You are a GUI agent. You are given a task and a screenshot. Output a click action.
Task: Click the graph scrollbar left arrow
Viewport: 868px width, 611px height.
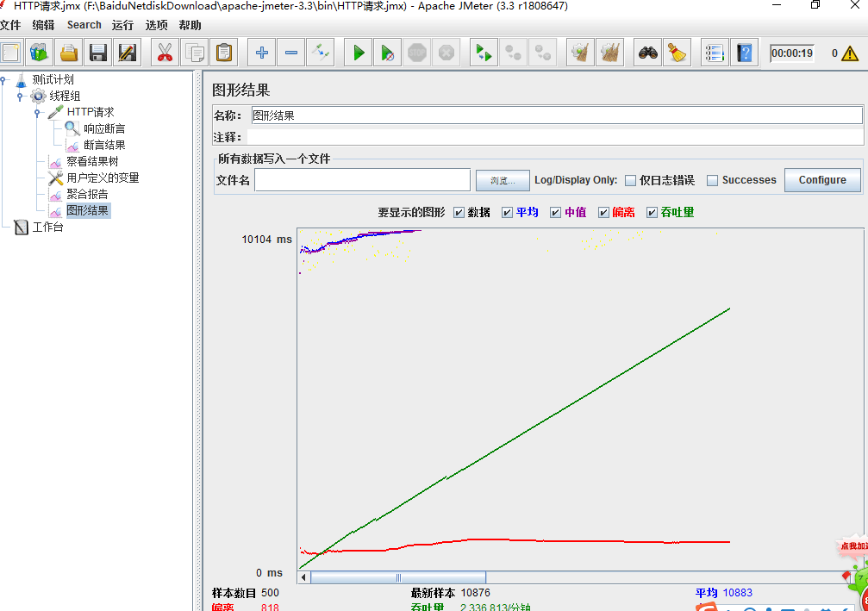pos(303,577)
